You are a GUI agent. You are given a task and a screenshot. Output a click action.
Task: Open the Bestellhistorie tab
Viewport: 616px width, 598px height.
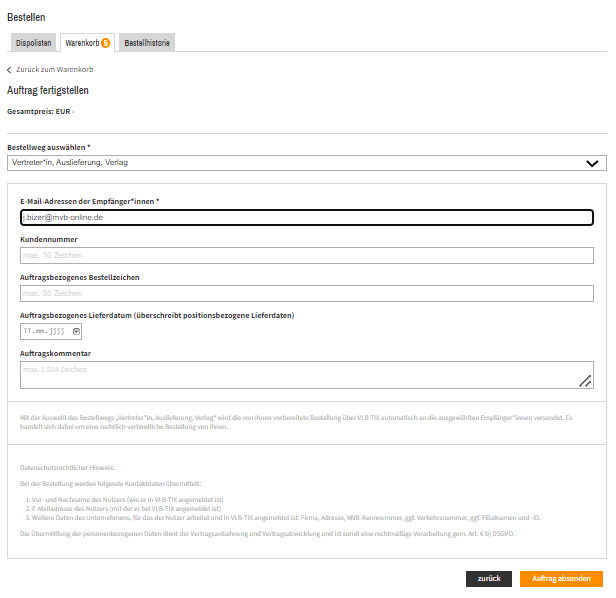[147, 42]
